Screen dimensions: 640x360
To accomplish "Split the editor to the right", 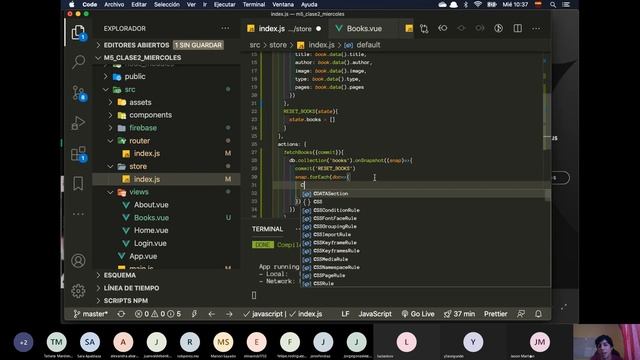I will [x=518, y=28].
